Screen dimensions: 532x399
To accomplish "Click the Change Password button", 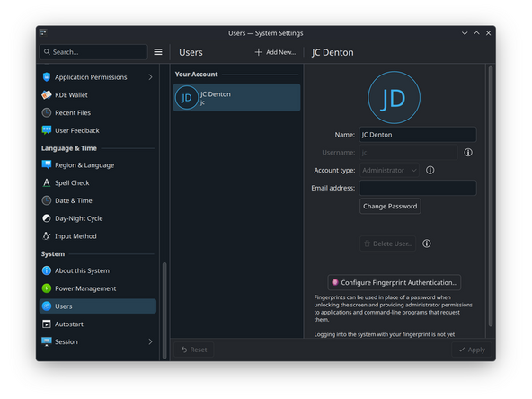I will [390, 207].
